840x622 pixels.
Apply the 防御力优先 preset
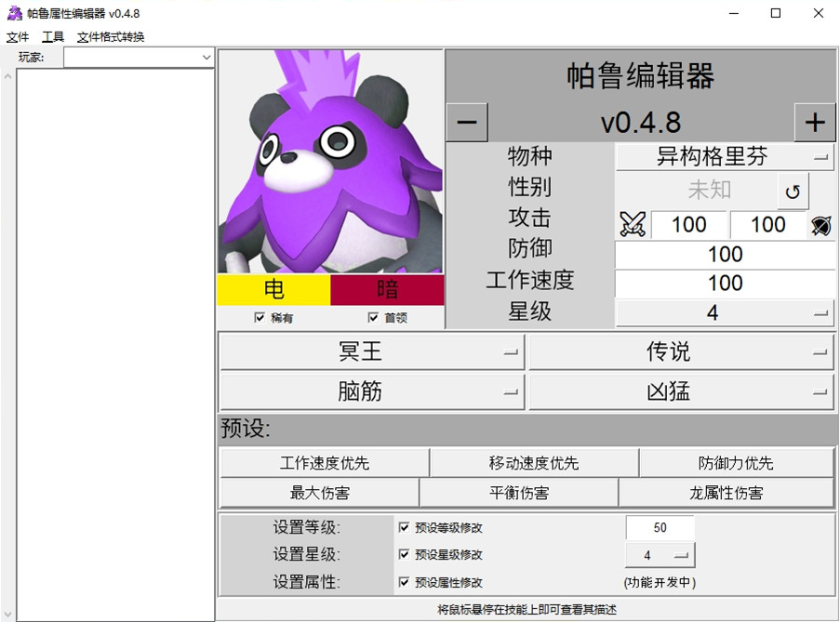(736, 463)
